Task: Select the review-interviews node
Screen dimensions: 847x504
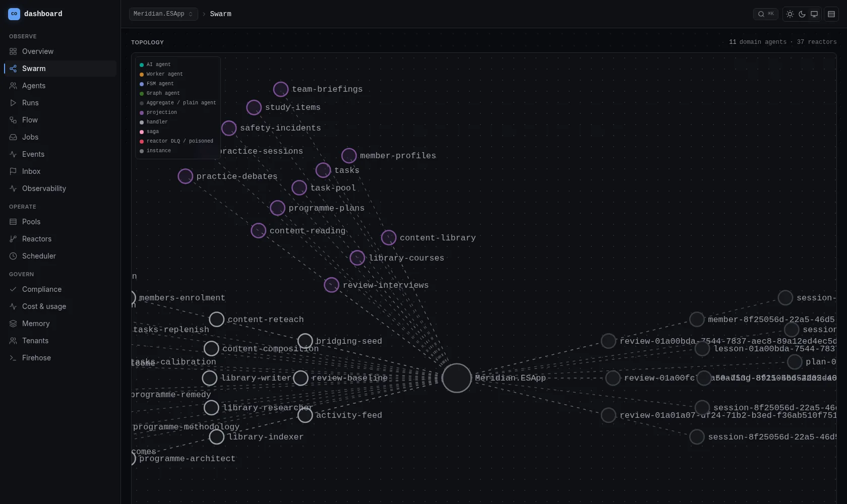Action: point(332,285)
